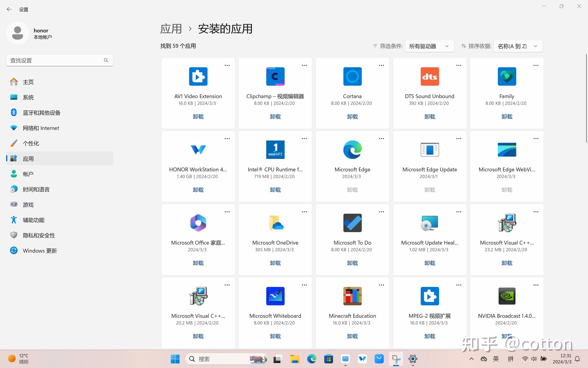
Task: Click the Clipchamp app icon
Action: [275, 76]
